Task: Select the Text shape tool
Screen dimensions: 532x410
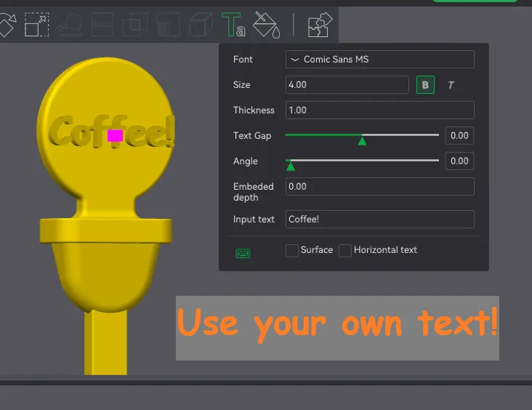Action: coord(233,25)
